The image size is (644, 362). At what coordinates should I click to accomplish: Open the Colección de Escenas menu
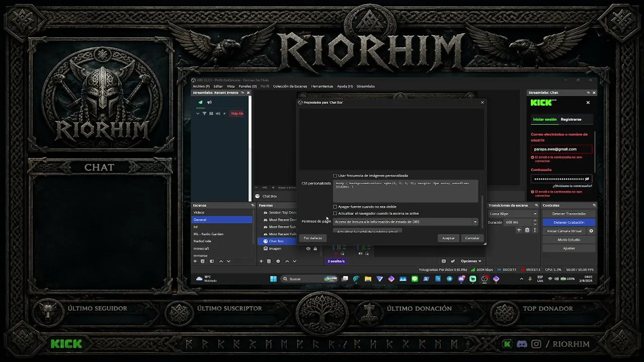click(290, 86)
